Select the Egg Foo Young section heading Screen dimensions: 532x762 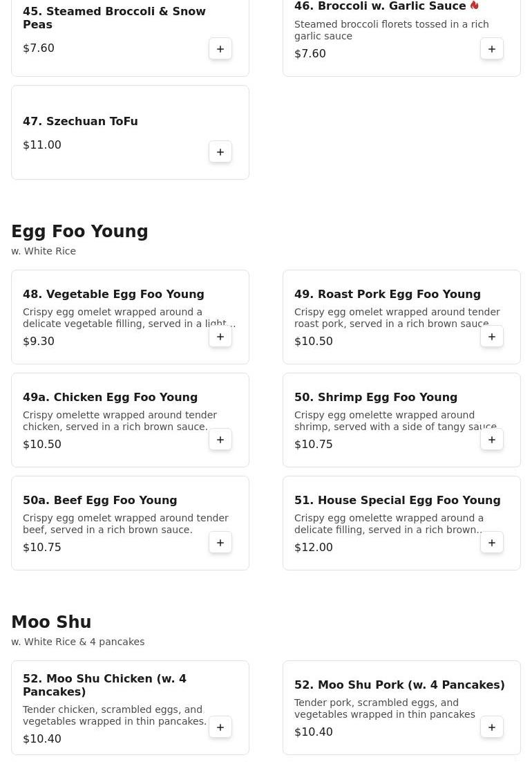click(x=79, y=232)
